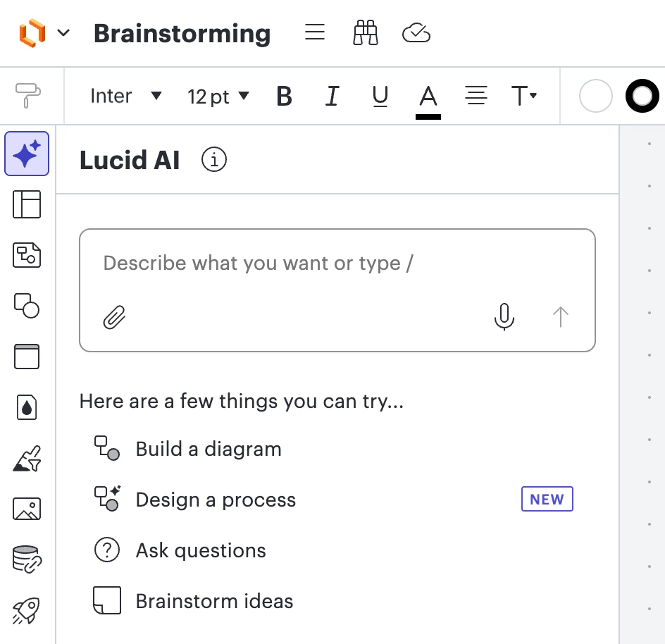The image size is (665, 644).
Task: Toggle italic formatting
Action: (332, 96)
